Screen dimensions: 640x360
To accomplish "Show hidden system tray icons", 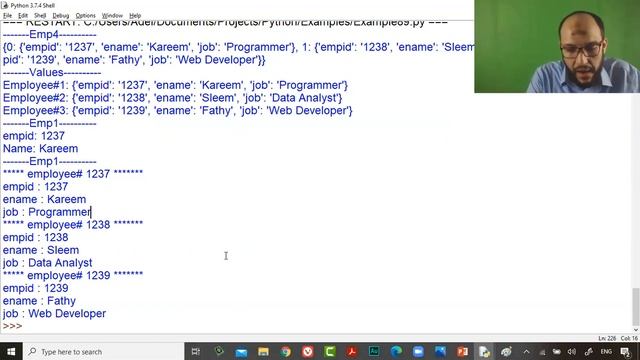I will coord(527,351).
